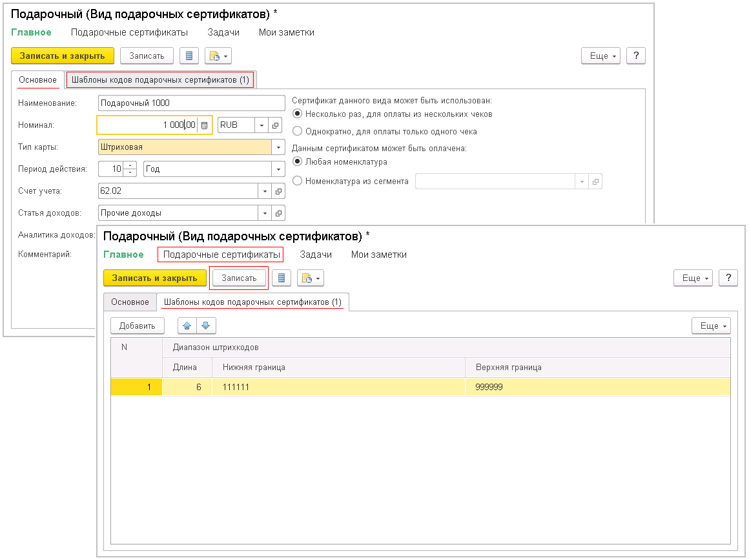Open account 62.02 via its open icon
The width and height of the screenshot is (749, 560).
tap(278, 191)
